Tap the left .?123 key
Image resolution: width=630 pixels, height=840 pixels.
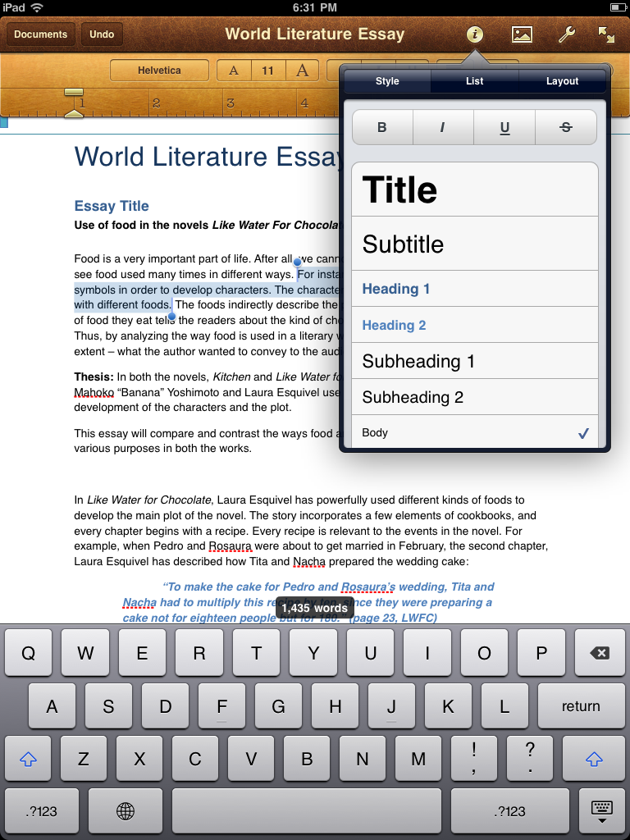click(x=42, y=811)
